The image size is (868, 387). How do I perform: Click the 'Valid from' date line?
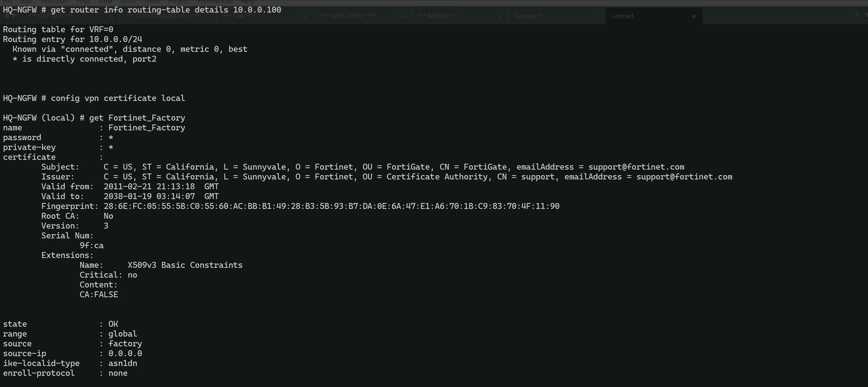pyautogui.click(x=130, y=187)
